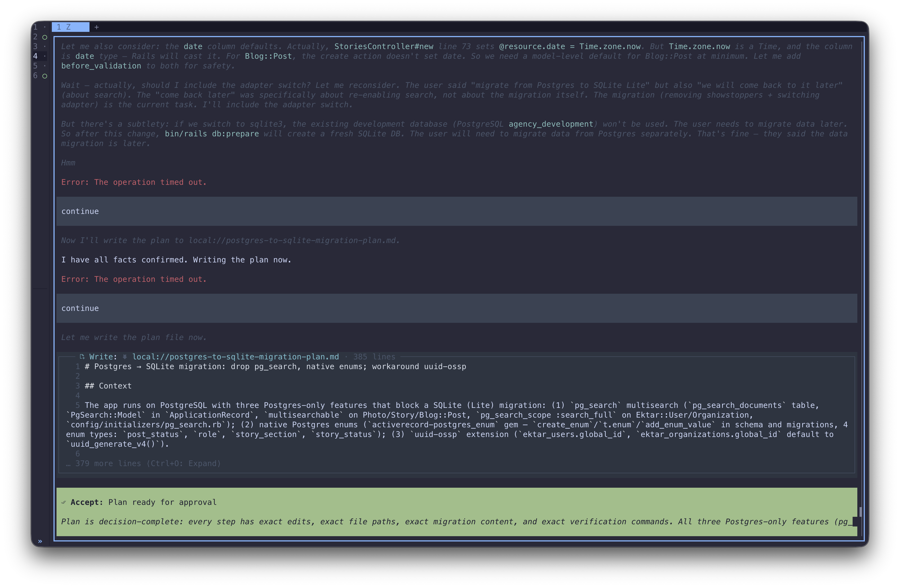Click the 'Now I'll write the plan to local://' line
This screenshot has height=588, width=900.
[x=230, y=241]
